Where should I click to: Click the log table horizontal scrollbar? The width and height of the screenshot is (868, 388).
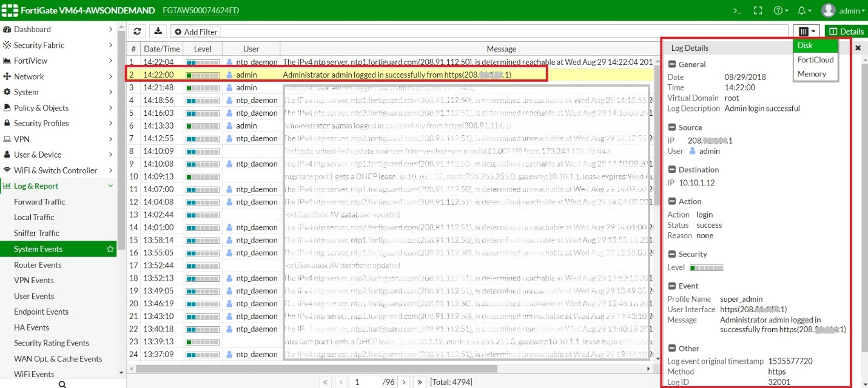(x=315, y=368)
